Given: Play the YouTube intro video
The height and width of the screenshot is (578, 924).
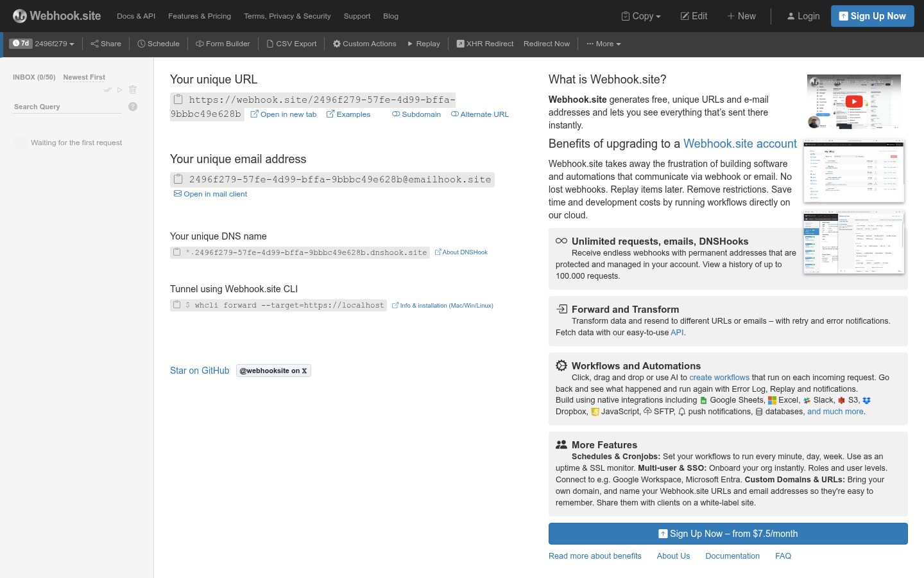Looking at the screenshot, I should coord(854,101).
